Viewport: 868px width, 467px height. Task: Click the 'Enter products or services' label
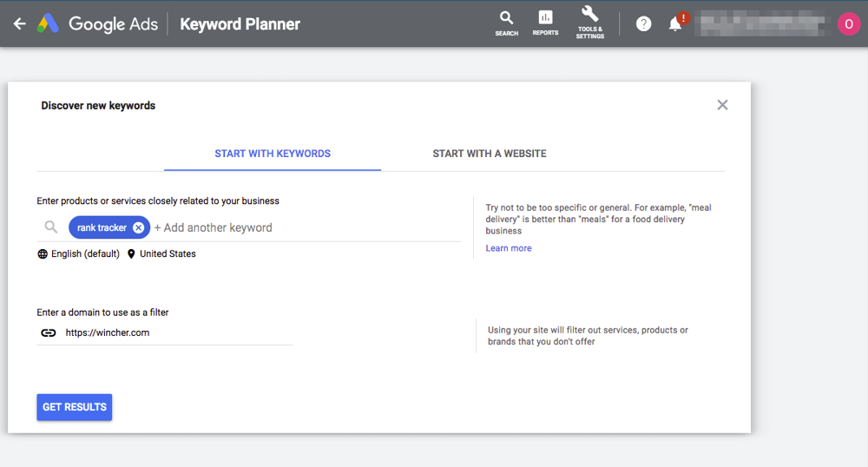[x=158, y=201]
